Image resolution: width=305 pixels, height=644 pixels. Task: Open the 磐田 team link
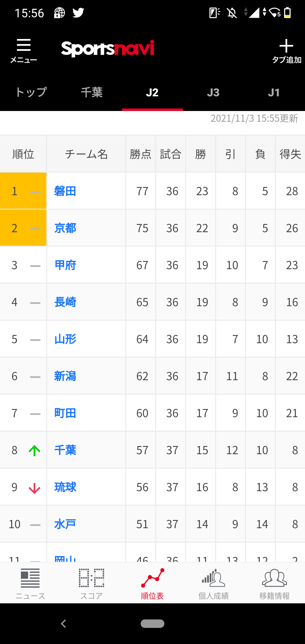(x=65, y=191)
